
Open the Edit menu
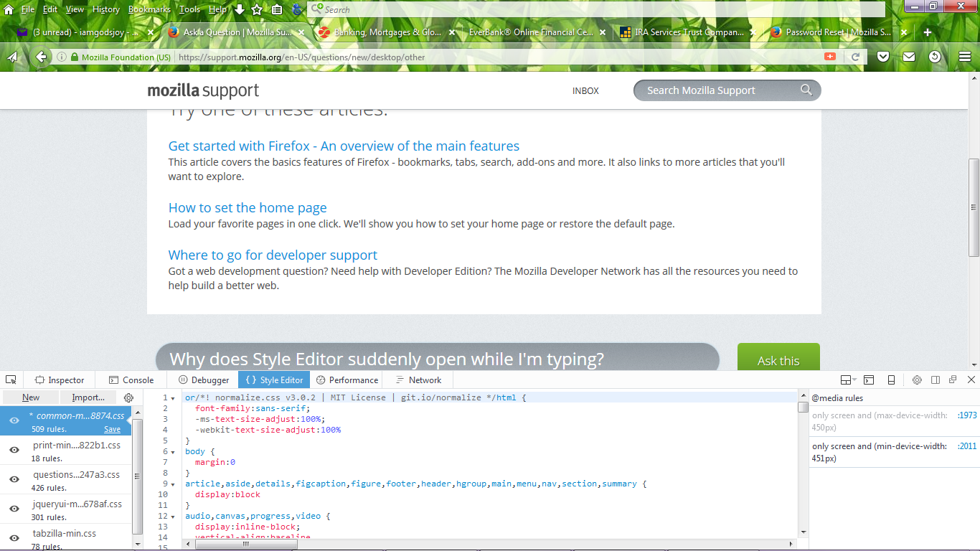pyautogui.click(x=50, y=9)
